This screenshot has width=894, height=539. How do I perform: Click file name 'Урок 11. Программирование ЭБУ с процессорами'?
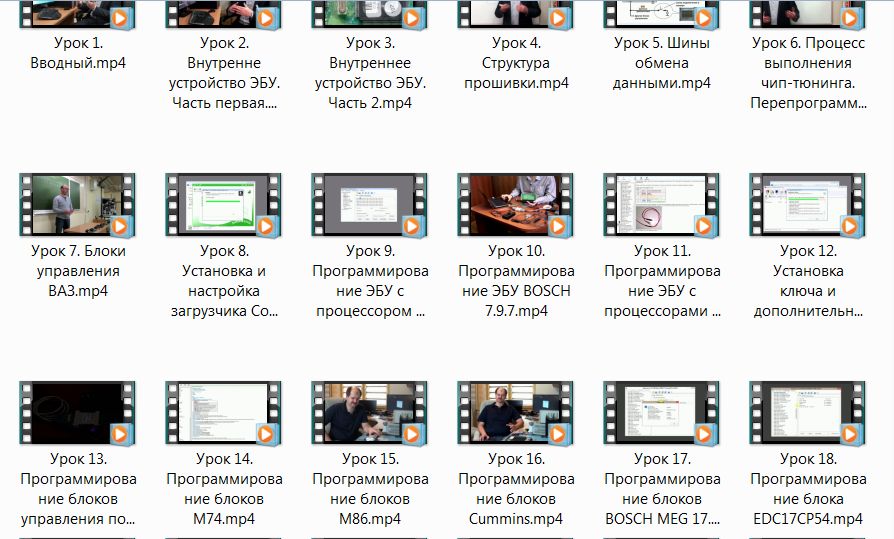click(x=662, y=281)
